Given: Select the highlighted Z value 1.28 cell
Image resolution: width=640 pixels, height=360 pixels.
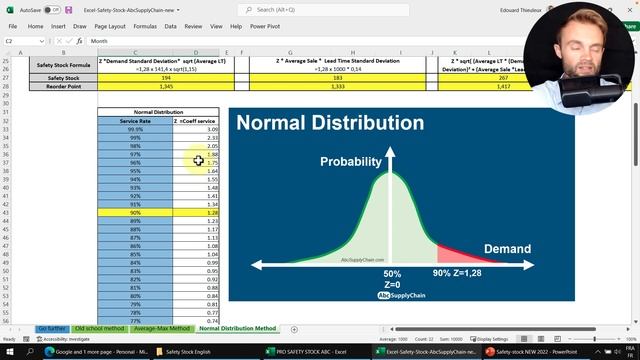Looking at the screenshot, I should click(x=196, y=213).
